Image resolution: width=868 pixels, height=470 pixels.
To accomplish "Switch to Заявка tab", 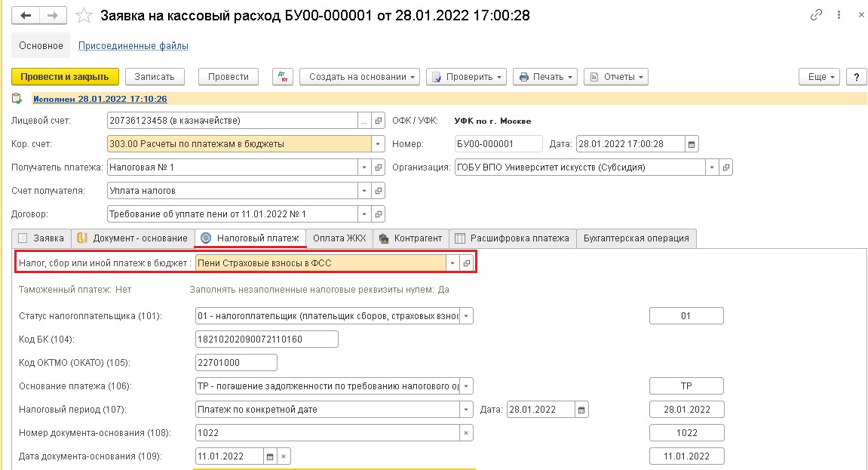I will pos(41,238).
